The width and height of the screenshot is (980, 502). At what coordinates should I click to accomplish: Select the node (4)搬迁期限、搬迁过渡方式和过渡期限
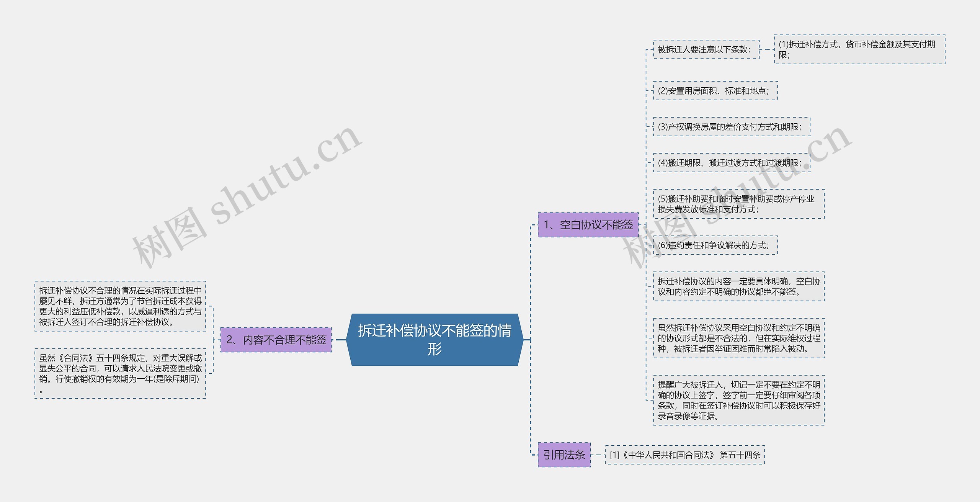point(732,163)
